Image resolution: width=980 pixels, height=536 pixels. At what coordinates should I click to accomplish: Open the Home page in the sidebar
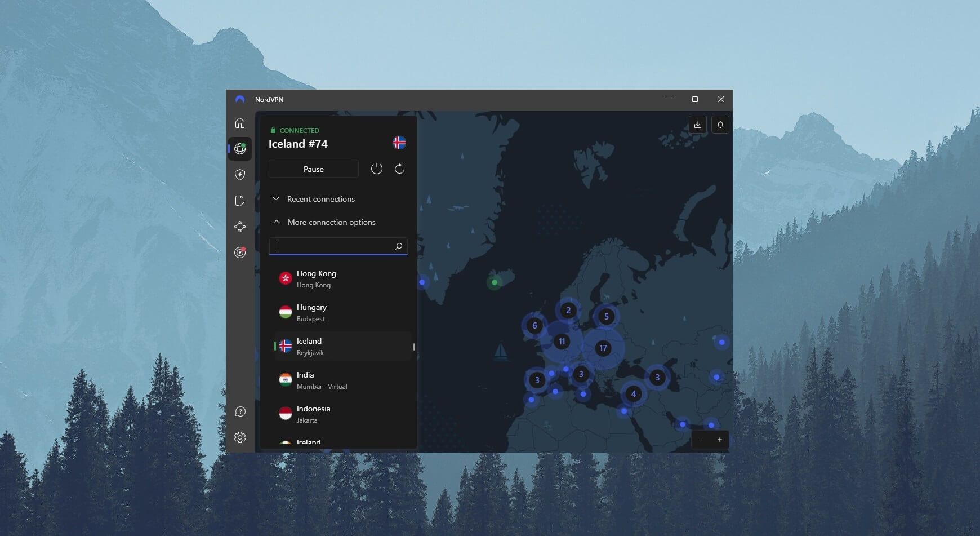[x=240, y=123]
